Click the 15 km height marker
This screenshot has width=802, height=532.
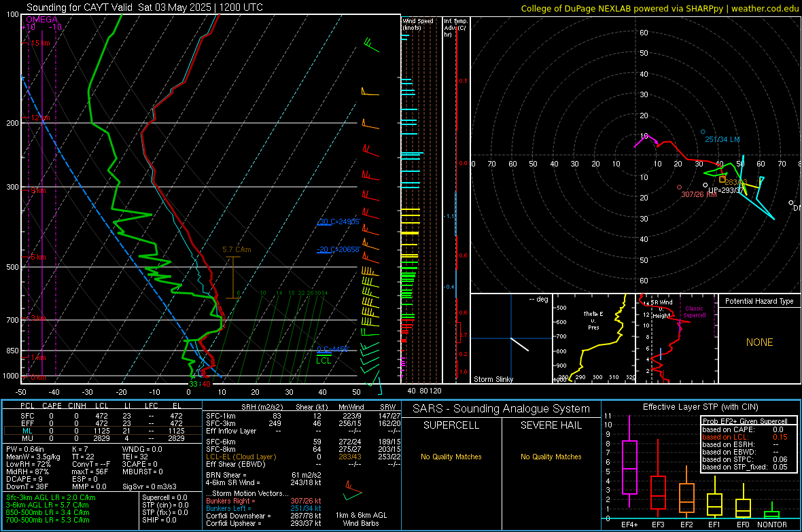pos(40,43)
